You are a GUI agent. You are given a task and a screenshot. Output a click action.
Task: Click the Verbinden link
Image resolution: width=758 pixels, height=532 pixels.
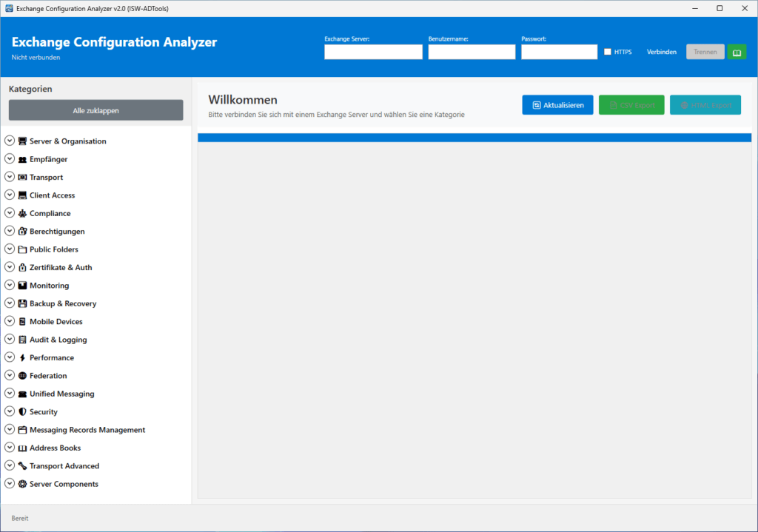point(661,52)
